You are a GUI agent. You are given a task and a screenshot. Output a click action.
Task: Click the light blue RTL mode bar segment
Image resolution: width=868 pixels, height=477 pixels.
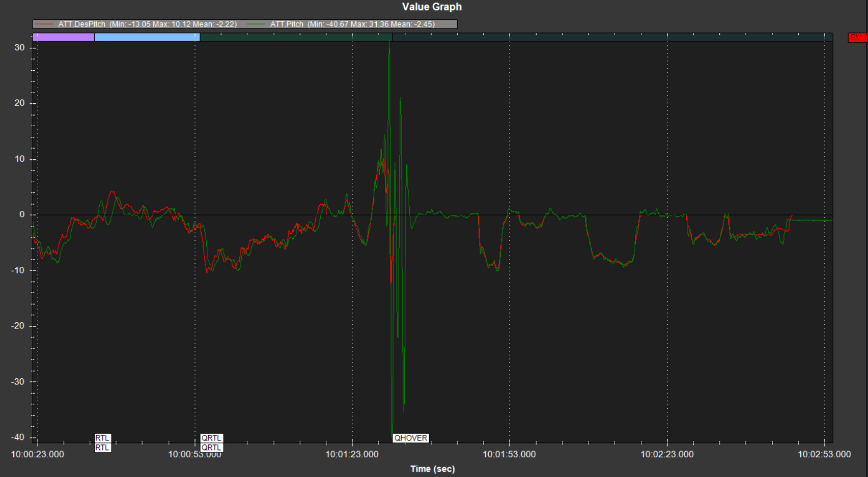coord(147,37)
